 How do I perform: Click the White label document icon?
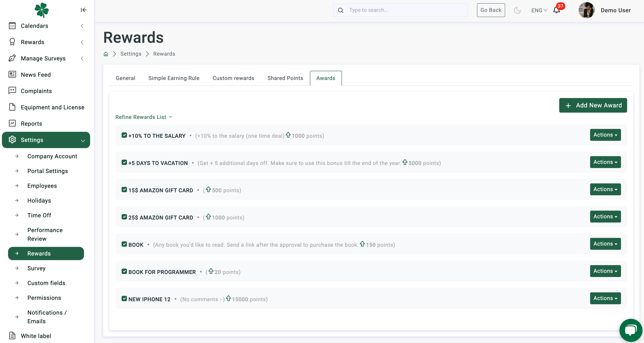tap(12, 336)
